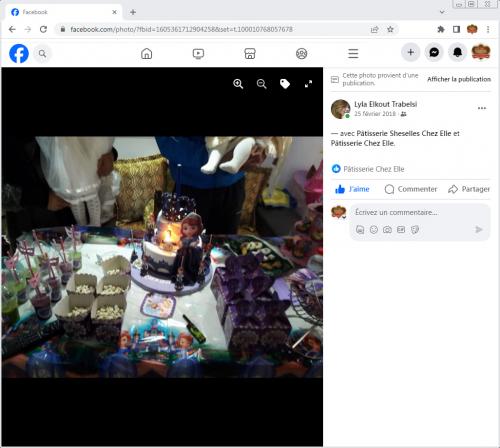Open browser extensions puzzle icon
Image resolution: width=500 pixels, height=448 pixels.
click(441, 29)
